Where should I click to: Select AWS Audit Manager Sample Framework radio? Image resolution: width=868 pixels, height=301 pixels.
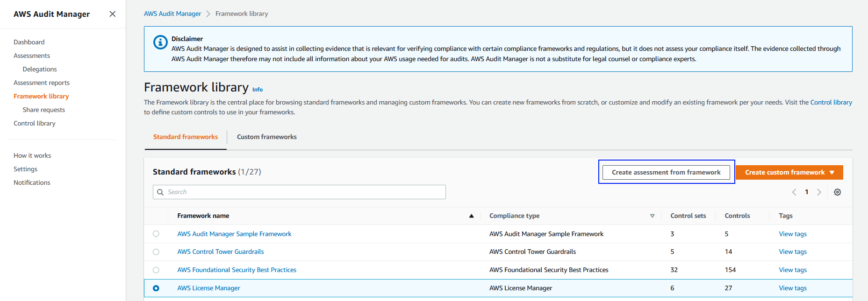(156, 234)
